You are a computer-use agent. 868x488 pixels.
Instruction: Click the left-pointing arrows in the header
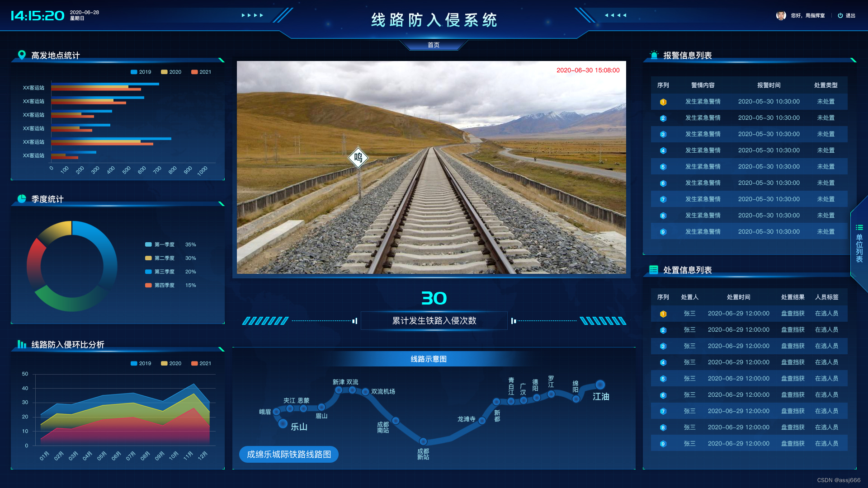click(x=615, y=15)
